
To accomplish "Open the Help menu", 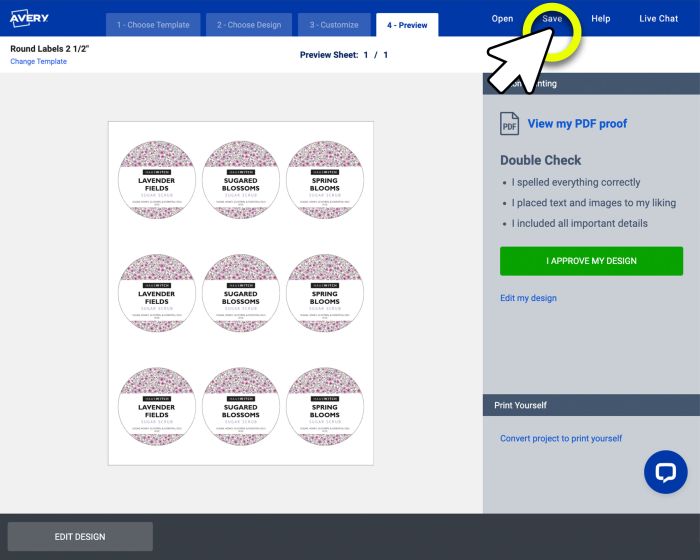I will tap(600, 19).
